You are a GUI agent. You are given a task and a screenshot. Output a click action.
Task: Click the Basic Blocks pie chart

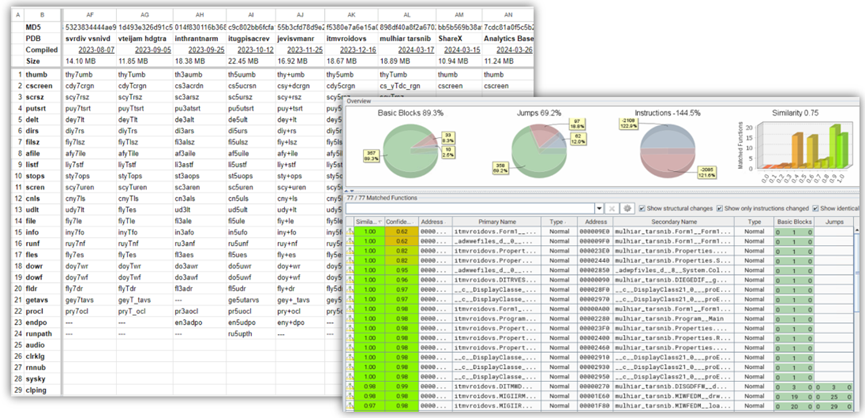[410, 150]
